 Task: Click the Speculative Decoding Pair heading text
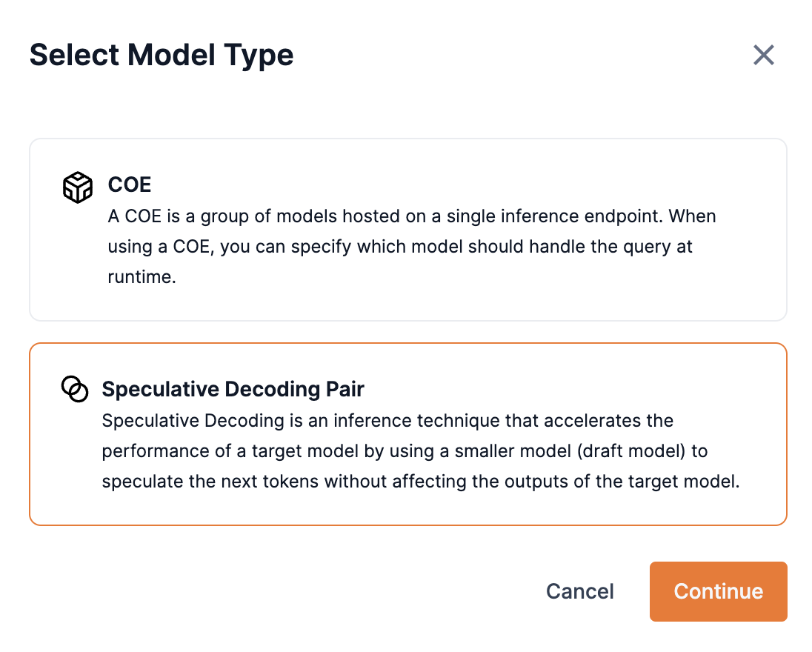tap(233, 388)
